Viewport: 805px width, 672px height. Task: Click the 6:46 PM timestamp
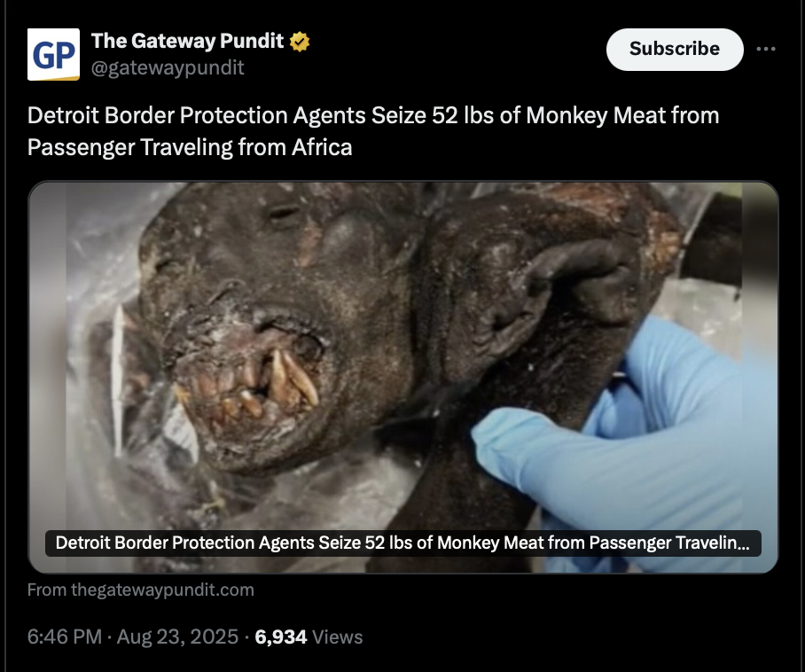(x=65, y=637)
